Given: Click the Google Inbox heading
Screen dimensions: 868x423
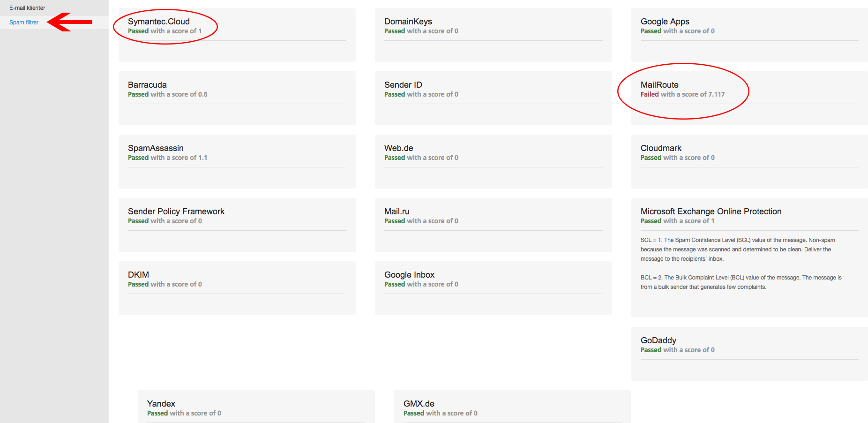Looking at the screenshot, I should click(x=409, y=275).
